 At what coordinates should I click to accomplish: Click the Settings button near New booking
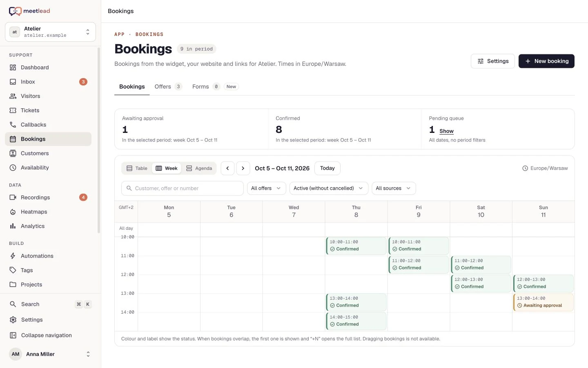coord(493,61)
